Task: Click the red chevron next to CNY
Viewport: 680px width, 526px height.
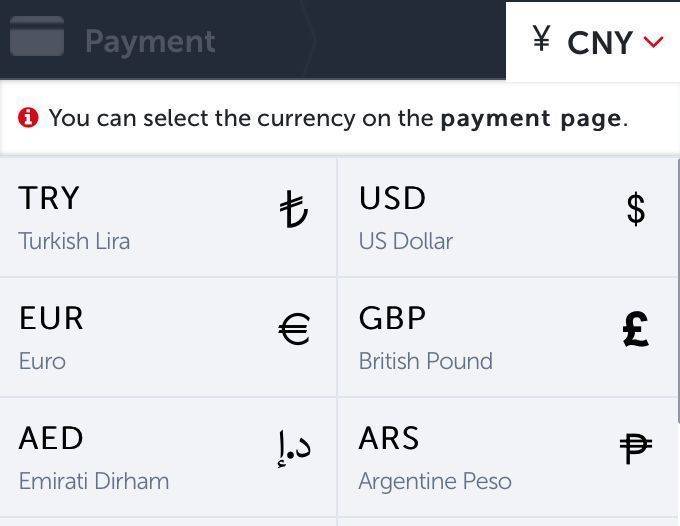Action: (654, 42)
